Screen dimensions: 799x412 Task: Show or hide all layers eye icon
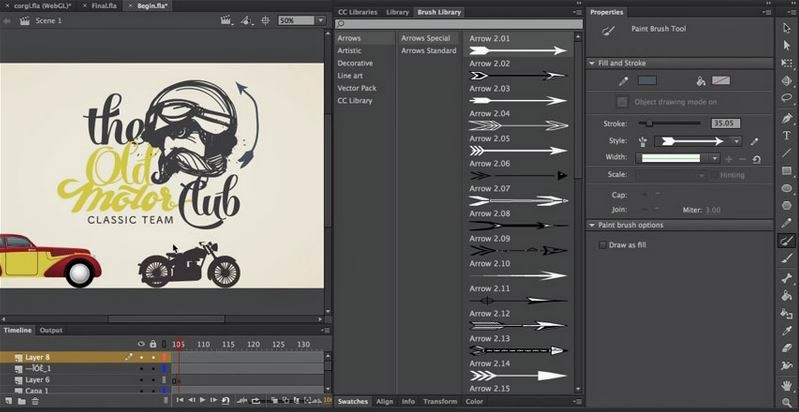point(141,344)
